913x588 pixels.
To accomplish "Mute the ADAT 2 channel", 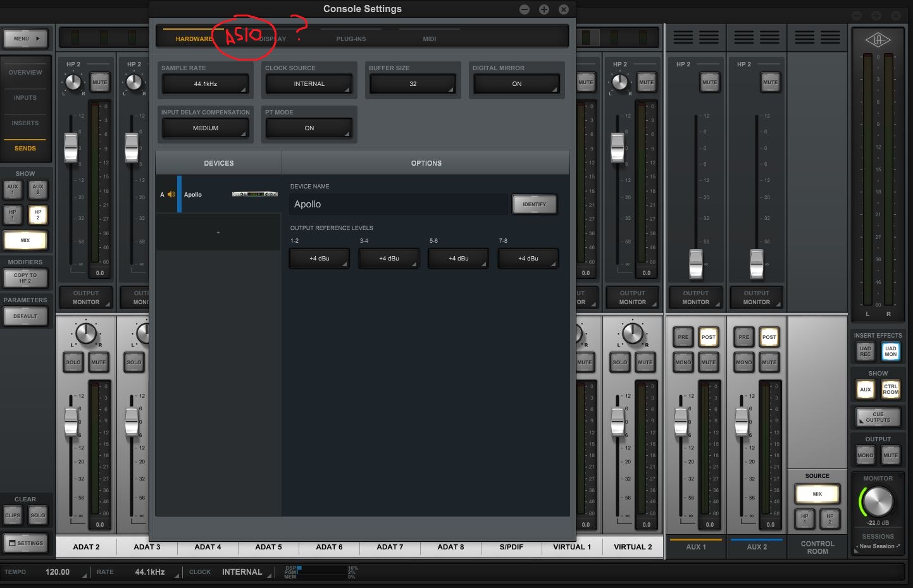I will pos(99,362).
